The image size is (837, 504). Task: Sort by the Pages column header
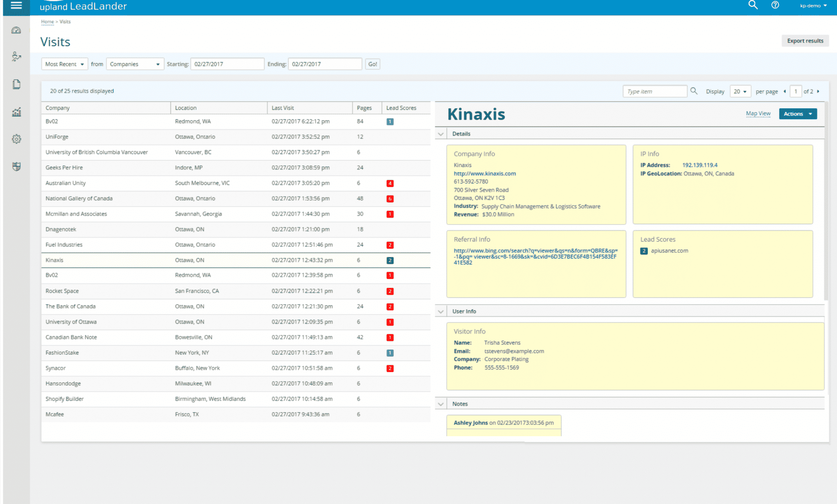(367, 108)
